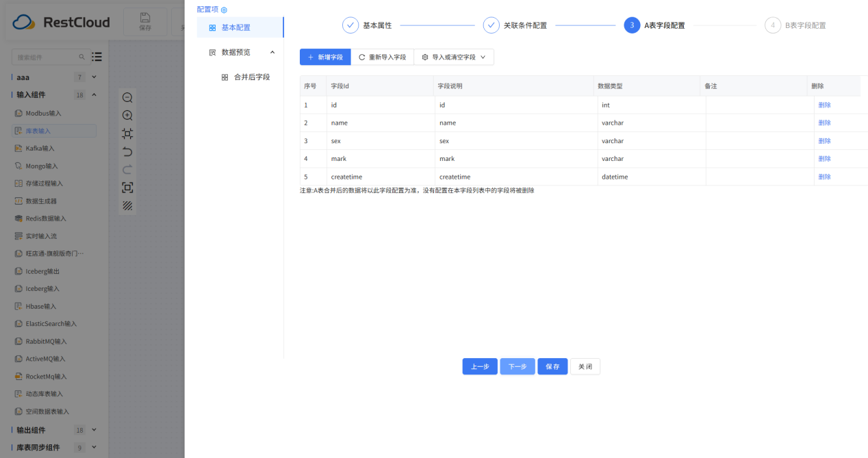Delete the createtime field row via 删除 link
The width and height of the screenshot is (868, 458).
point(824,177)
